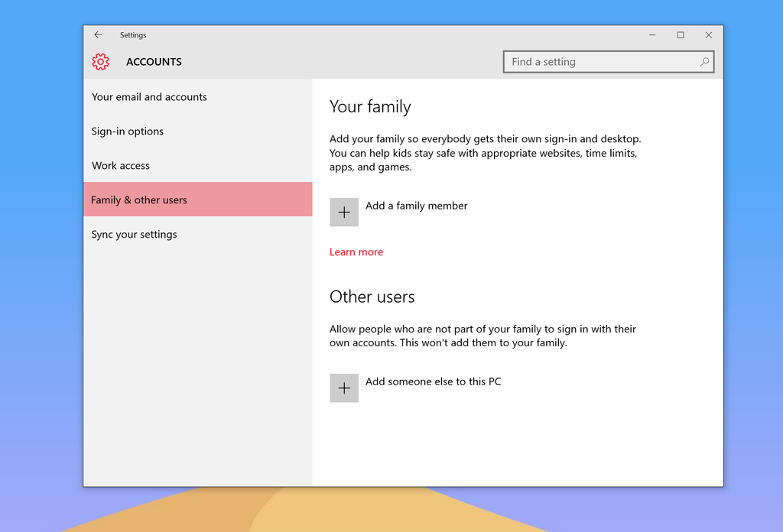Click the maximize button on Settings
Screen dimensions: 783x532
click(681, 34)
